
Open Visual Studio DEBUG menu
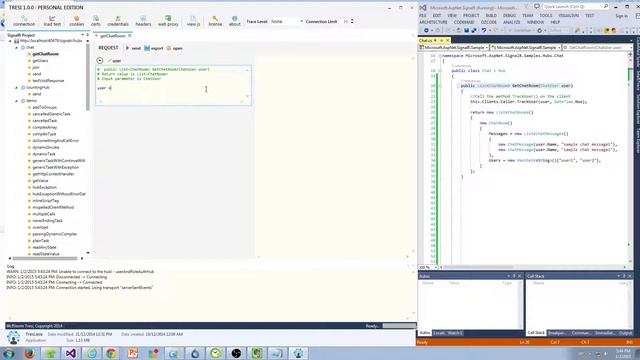pos(509,16)
